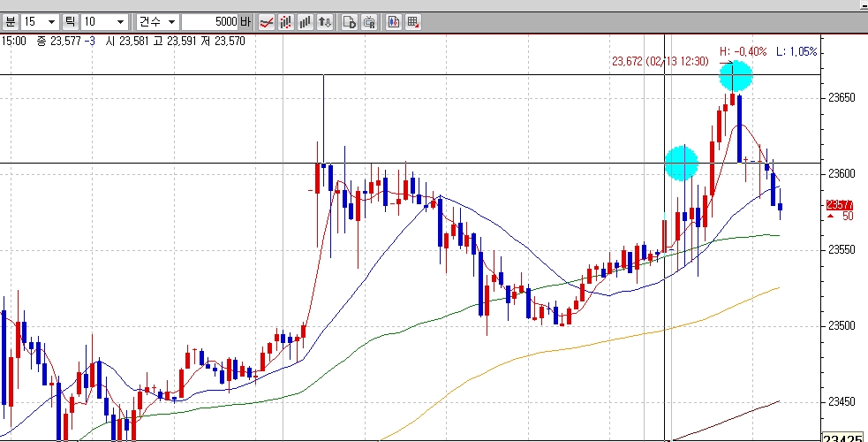Click the candlestick compare chart icon
This screenshot has width=868, height=442.
[x=394, y=22]
